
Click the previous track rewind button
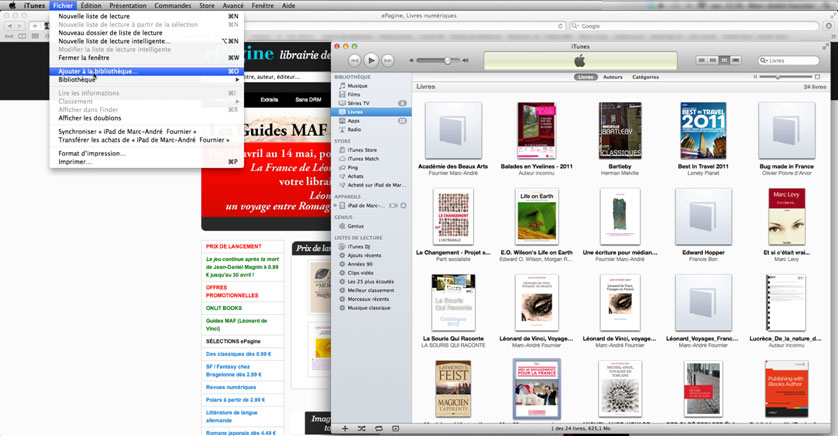[x=354, y=60]
